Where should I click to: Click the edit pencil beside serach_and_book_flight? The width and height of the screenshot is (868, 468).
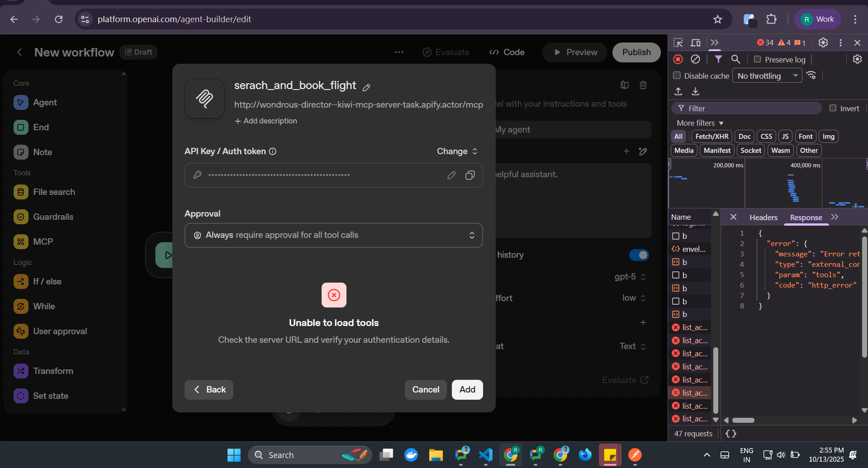pyautogui.click(x=366, y=87)
